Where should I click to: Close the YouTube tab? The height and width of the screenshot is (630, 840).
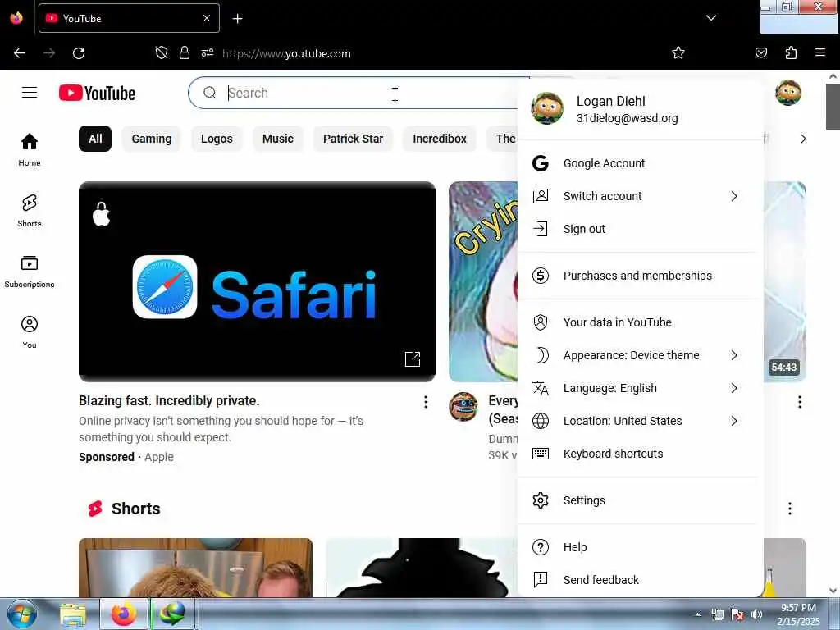[x=207, y=18]
